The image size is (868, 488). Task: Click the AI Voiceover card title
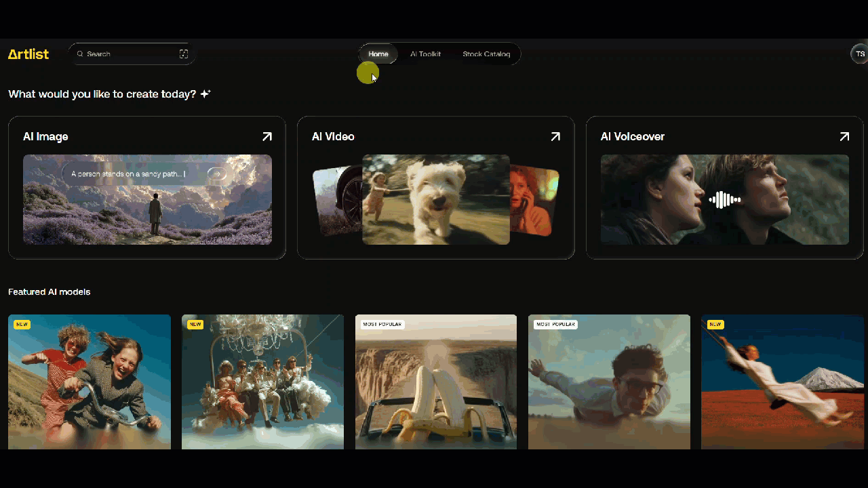(633, 136)
